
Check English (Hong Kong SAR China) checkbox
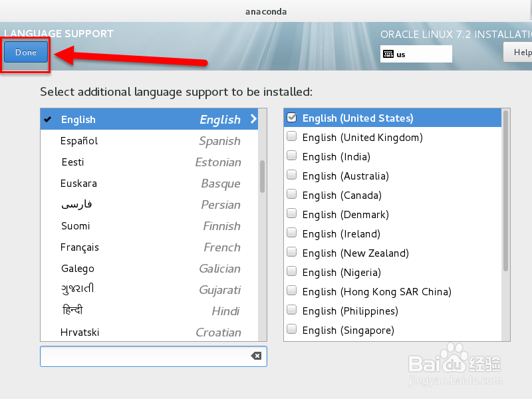291,291
